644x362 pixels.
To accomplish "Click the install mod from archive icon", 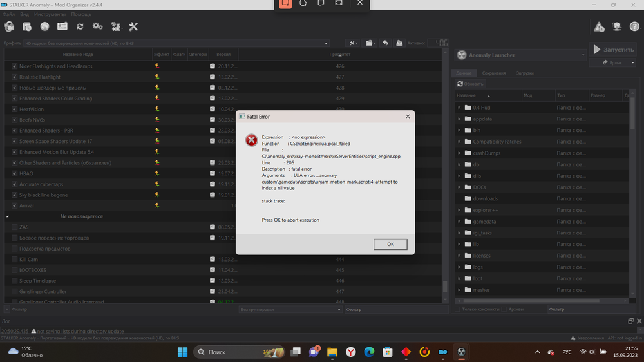I will (x=27, y=26).
